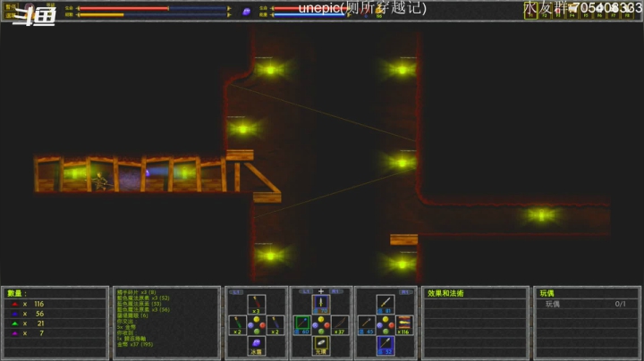Viewport: 644px width, 361px height.
Task: Click the green orb of right weapon panel
Action: tap(386, 332)
